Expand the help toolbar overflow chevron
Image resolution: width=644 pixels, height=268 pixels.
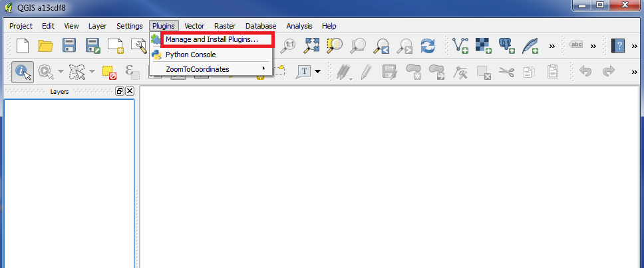coord(634,46)
